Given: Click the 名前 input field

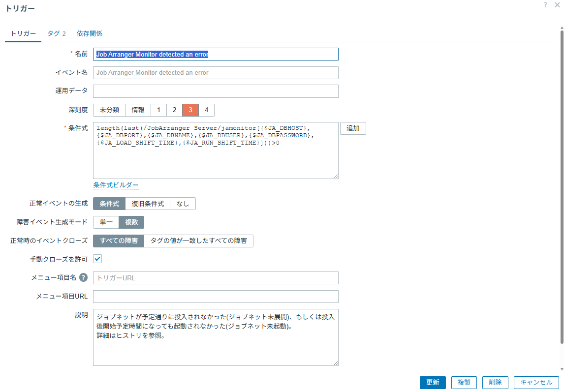Looking at the screenshot, I should (x=216, y=54).
